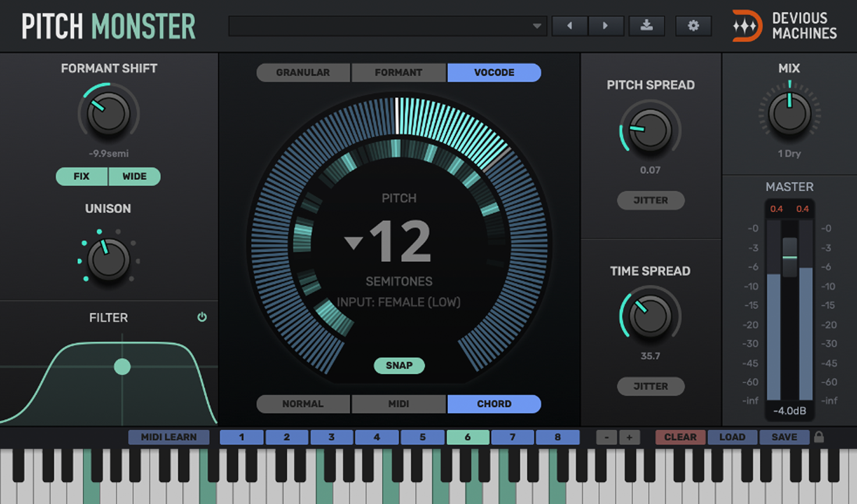Click the Master fader handle
This screenshot has height=504, width=857.
[790, 257]
